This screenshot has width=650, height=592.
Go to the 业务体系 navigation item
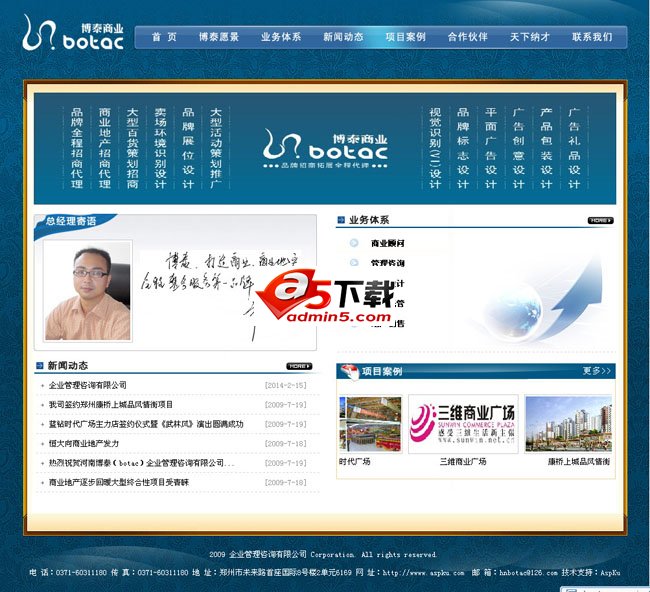[x=281, y=37]
